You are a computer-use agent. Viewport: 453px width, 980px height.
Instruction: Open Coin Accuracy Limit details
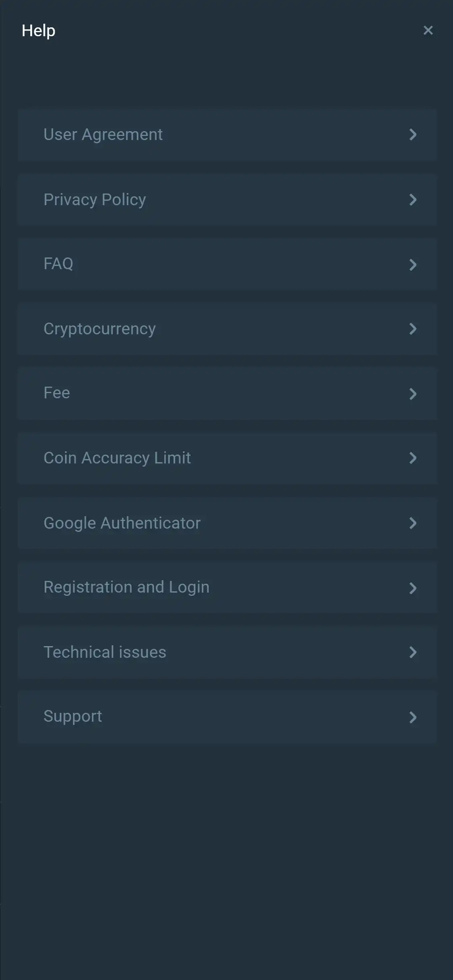117,458
